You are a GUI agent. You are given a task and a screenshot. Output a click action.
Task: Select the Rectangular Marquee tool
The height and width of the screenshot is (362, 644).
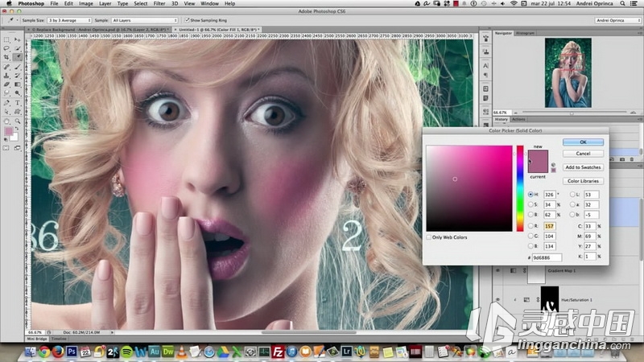7,39
